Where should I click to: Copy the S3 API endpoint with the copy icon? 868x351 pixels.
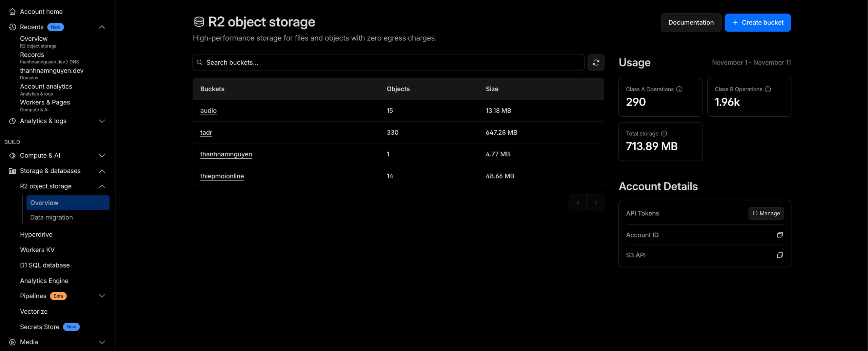click(x=780, y=255)
